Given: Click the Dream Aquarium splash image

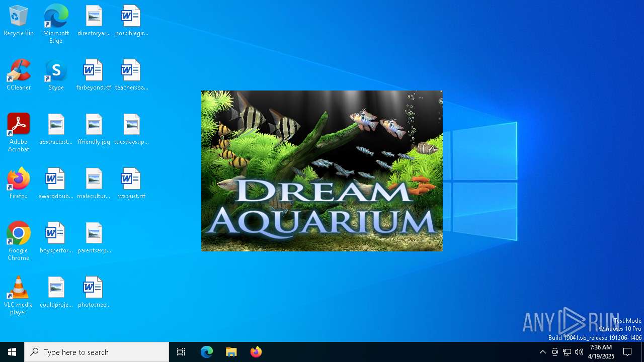Looking at the screenshot, I should [x=322, y=171].
